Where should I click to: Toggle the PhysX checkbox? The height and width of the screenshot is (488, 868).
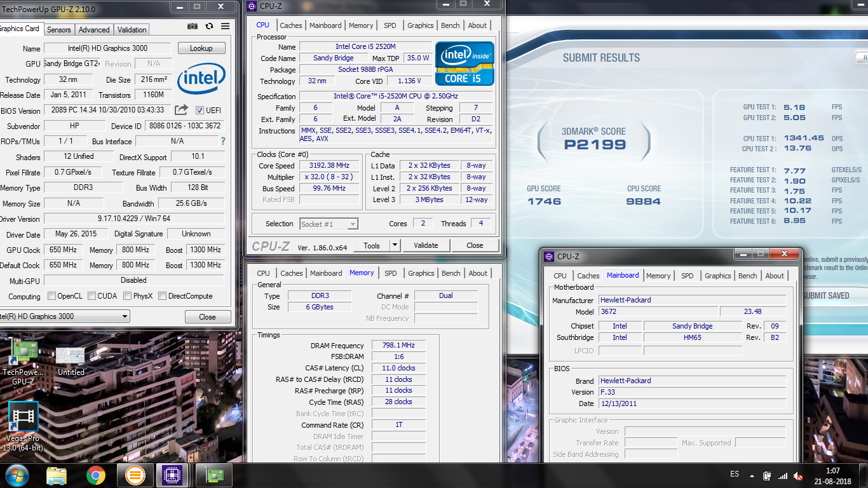tap(128, 296)
